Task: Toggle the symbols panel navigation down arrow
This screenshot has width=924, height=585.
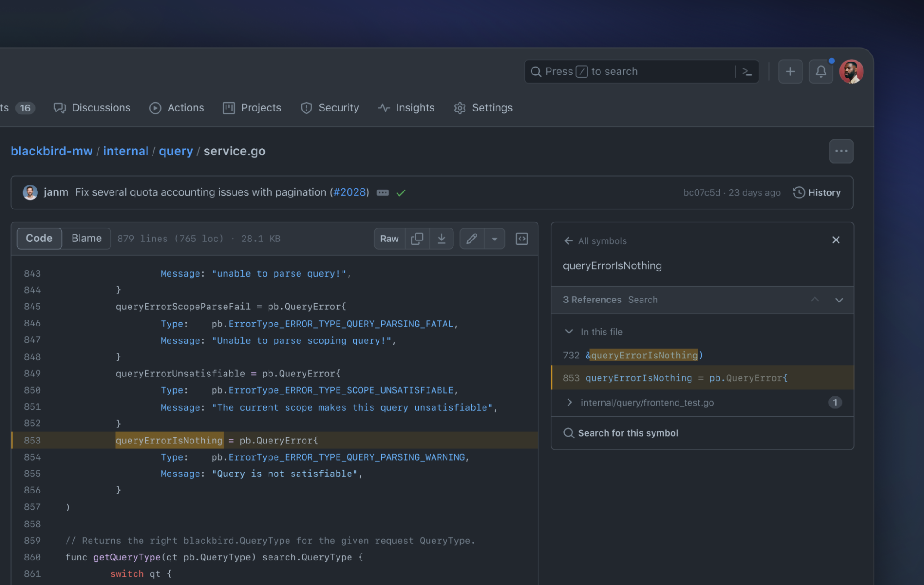Action: [x=839, y=299]
